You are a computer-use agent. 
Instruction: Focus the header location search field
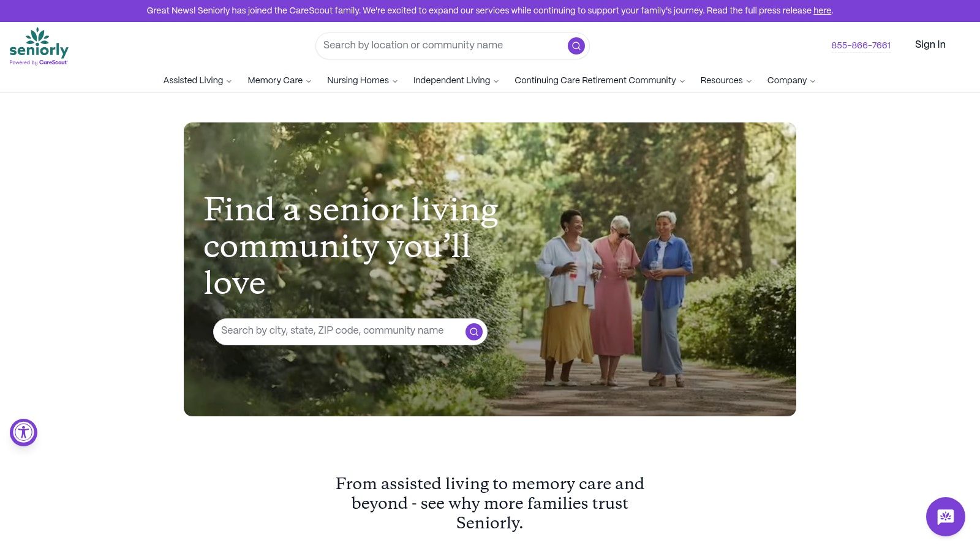[x=441, y=45]
